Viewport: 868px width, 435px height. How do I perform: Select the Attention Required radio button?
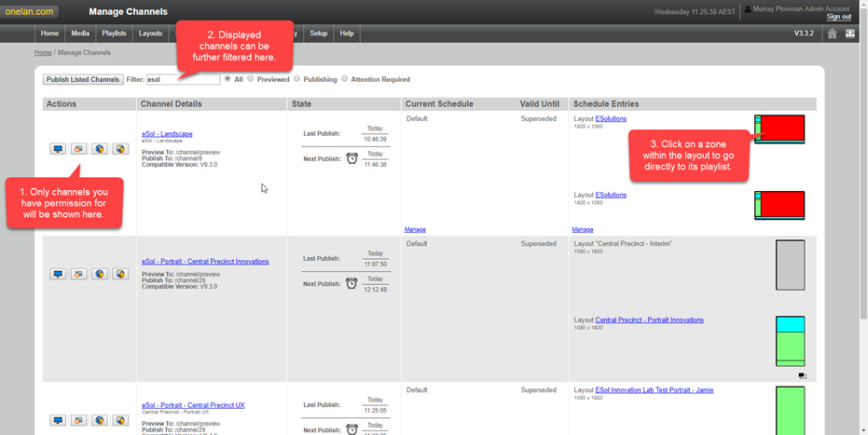(x=345, y=79)
